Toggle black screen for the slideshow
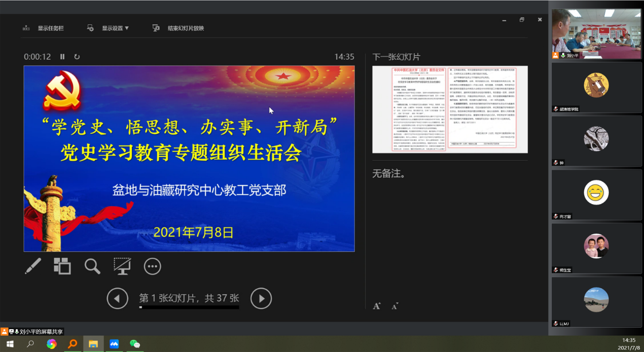Image resolution: width=644 pixels, height=352 pixels. [122, 266]
